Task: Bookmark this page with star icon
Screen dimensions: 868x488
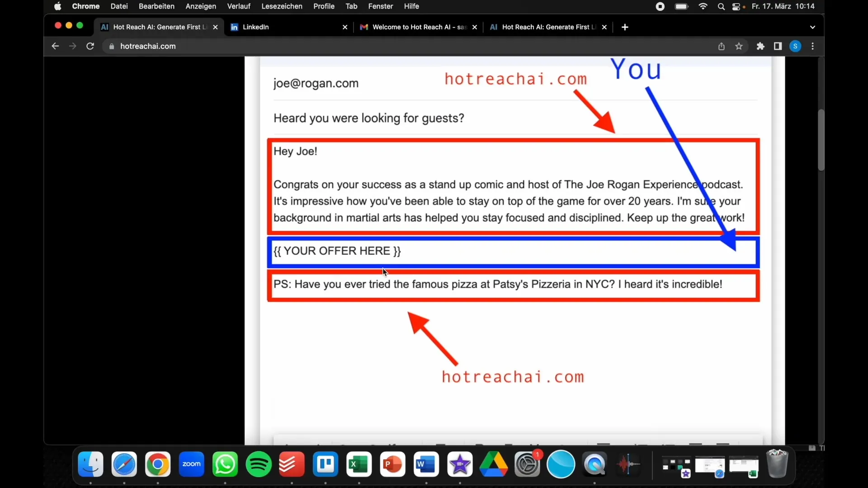Action: [739, 46]
